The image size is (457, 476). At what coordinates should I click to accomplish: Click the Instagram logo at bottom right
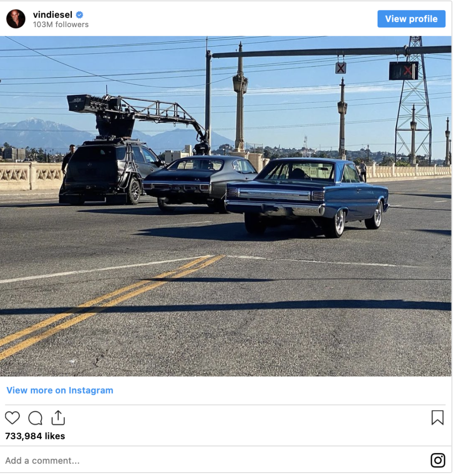pyautogui.click(x=438, y=460)
